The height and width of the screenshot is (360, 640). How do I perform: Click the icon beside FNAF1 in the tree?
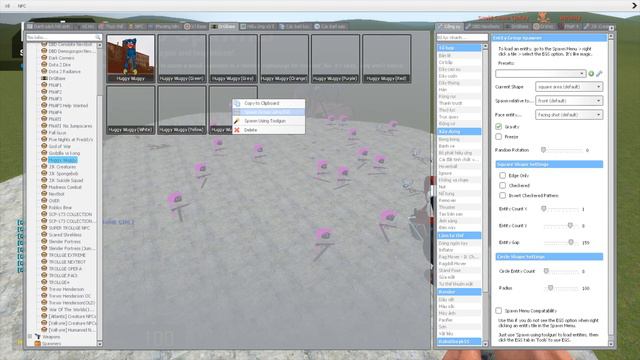point(44,85)
